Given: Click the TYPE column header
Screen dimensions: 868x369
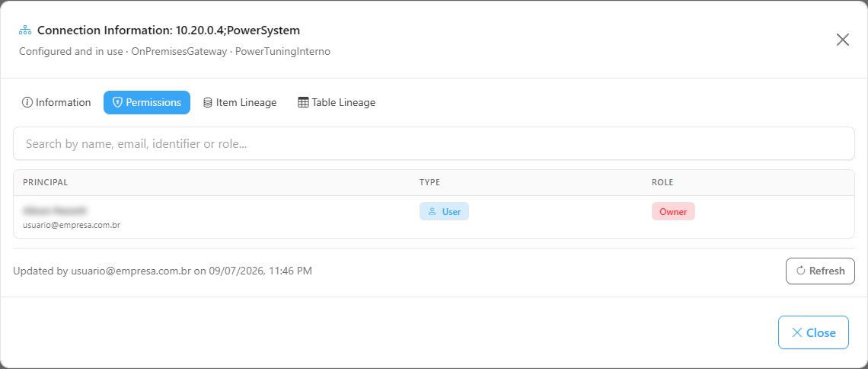Looking at the screenshot, I should [x=429, y=182].
